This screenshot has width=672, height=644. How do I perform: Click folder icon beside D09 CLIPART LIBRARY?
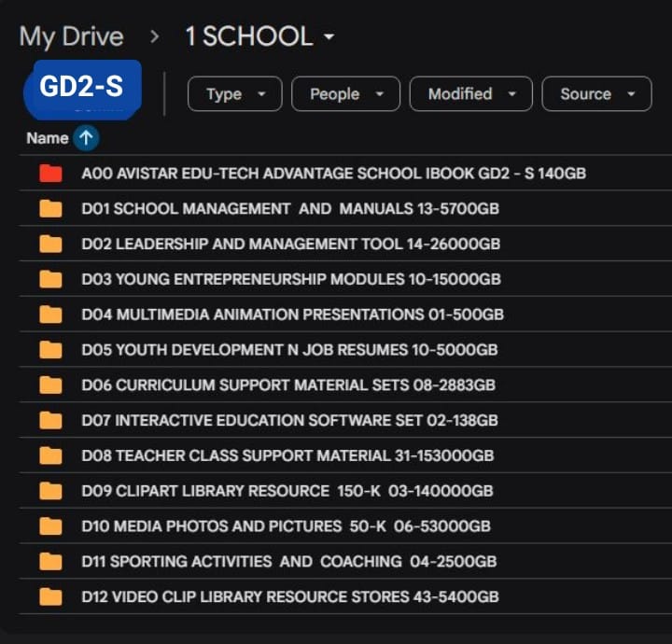[50, 491]
